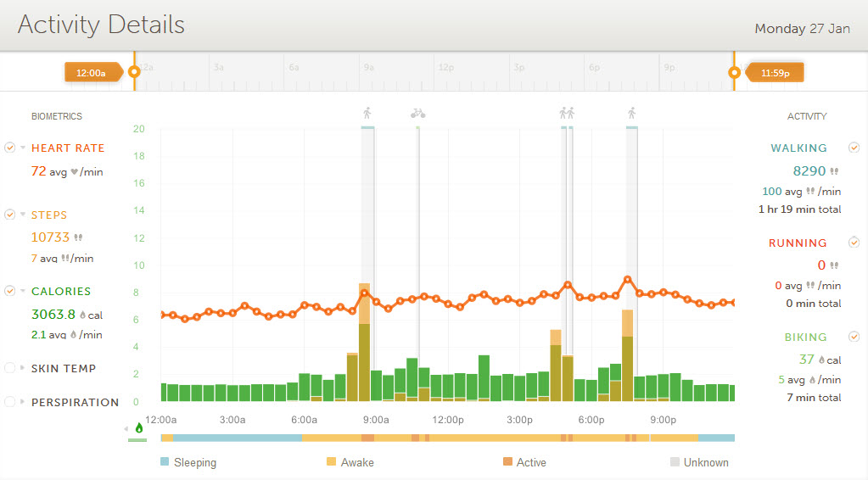Toggle the Walking activity checkbox
The height and width of the screenshot is (480, 868).
[x=854, y=148]
